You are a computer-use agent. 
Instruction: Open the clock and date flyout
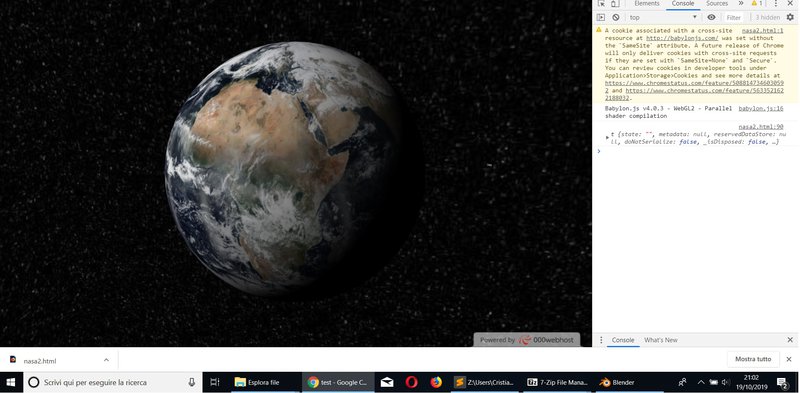(751, 382)
